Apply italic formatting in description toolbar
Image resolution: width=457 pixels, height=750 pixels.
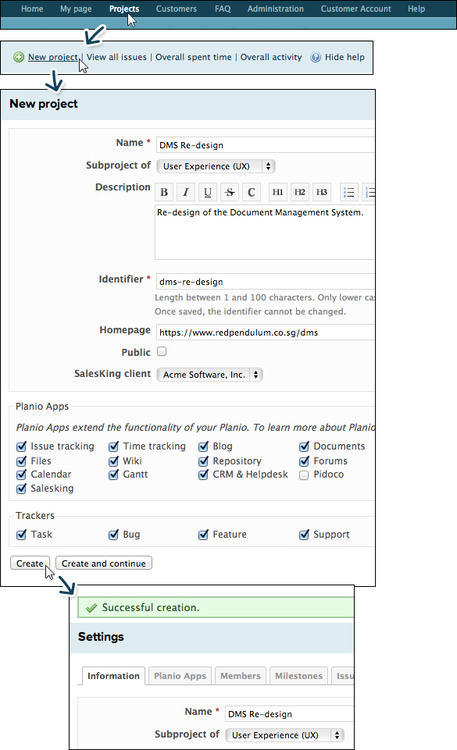click(x=186, y=192)
